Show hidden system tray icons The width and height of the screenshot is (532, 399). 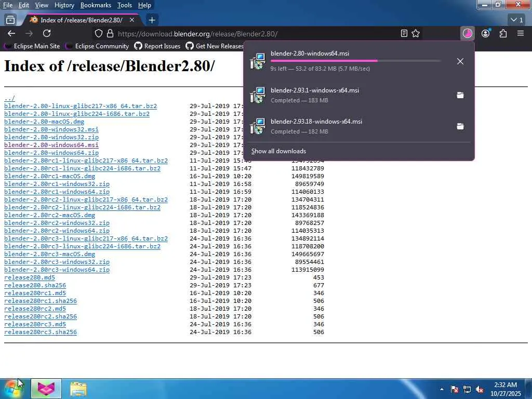pyautogui.click(x=442, y=389)
